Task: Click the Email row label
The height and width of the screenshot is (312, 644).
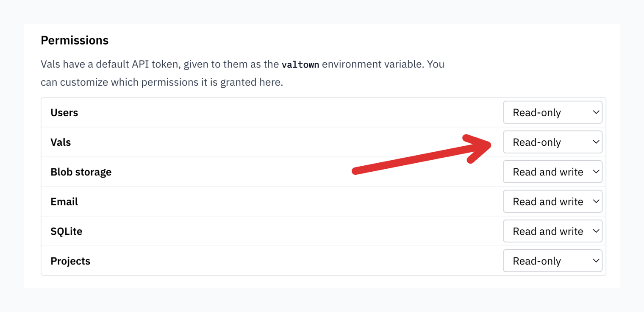Action: [x=64, y=202]
